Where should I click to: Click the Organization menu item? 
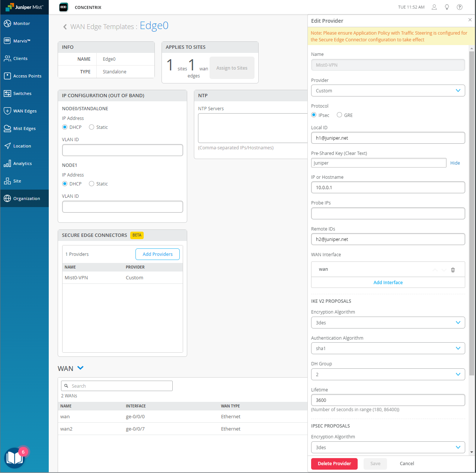tap(26, 198)
